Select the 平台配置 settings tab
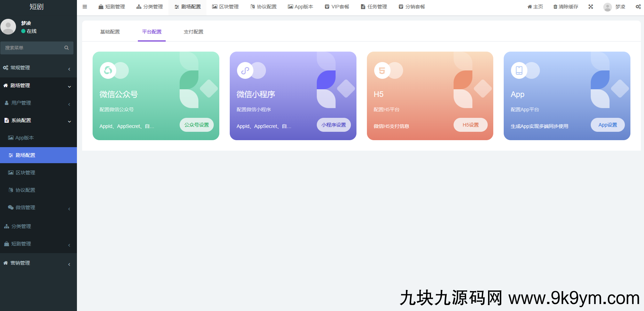This screenshot has width=644, height=311. click(152, 32)
